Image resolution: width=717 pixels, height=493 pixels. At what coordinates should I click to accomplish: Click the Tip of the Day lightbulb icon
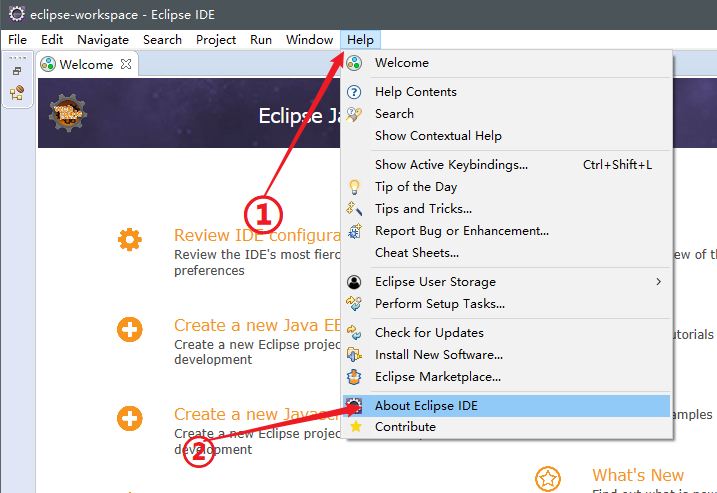click(x=354, y=187)
